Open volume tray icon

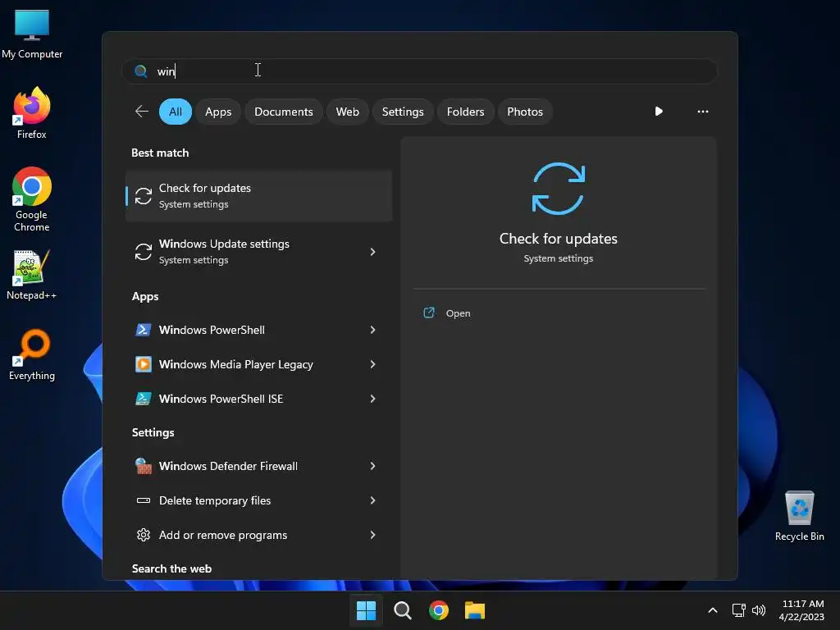click(759, 610)
